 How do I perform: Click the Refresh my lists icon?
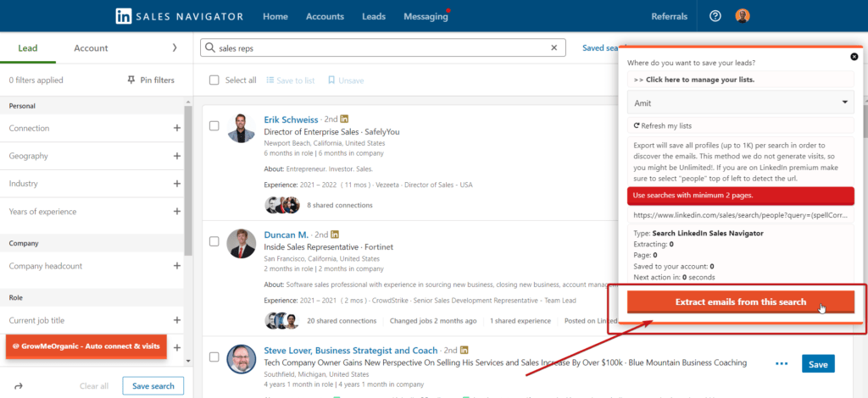coord(637,125)
